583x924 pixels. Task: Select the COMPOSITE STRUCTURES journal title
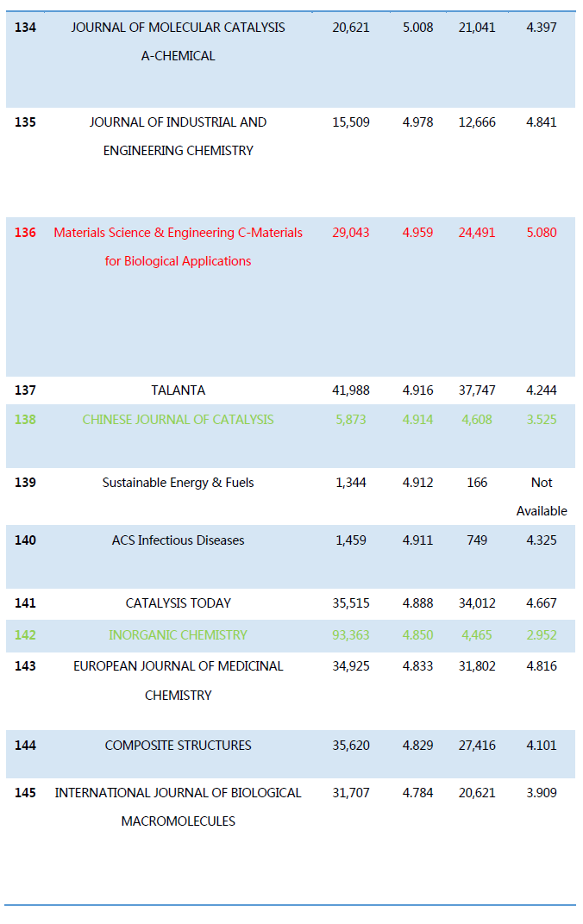178,746
